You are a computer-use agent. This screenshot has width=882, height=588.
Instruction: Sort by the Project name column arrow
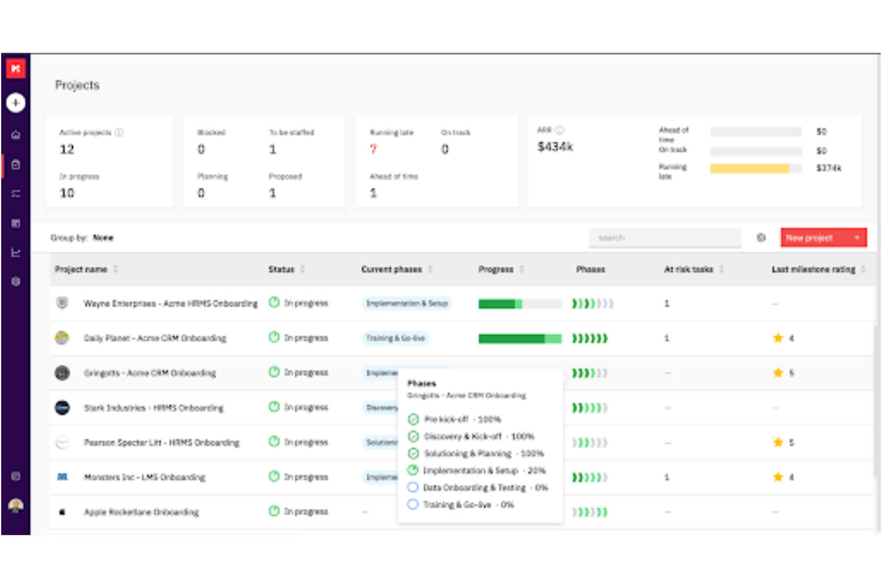[x=116, y=269]
